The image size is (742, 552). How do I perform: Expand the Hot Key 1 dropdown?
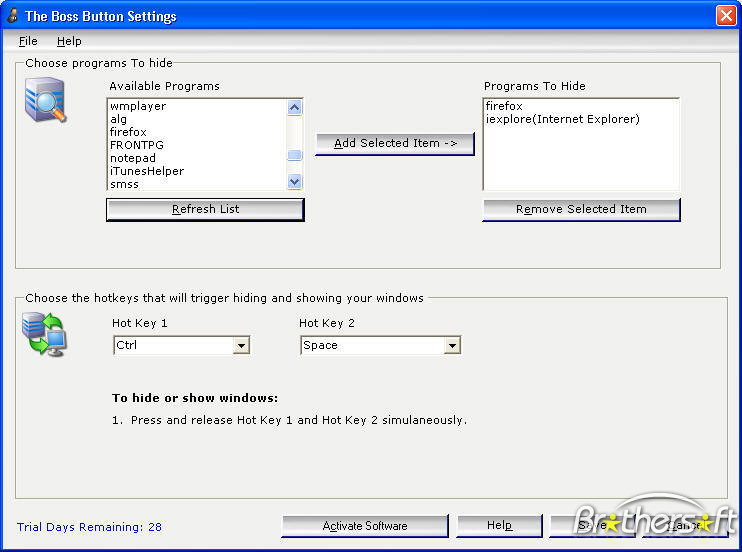240,346
